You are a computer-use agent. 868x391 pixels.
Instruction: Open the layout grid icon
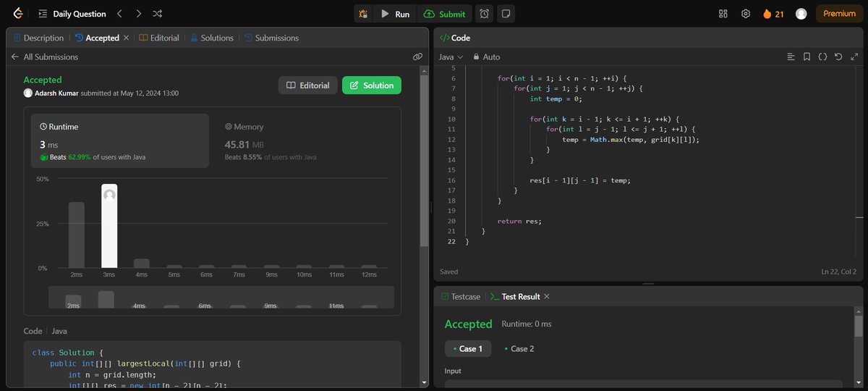click(x=723, y=14)
